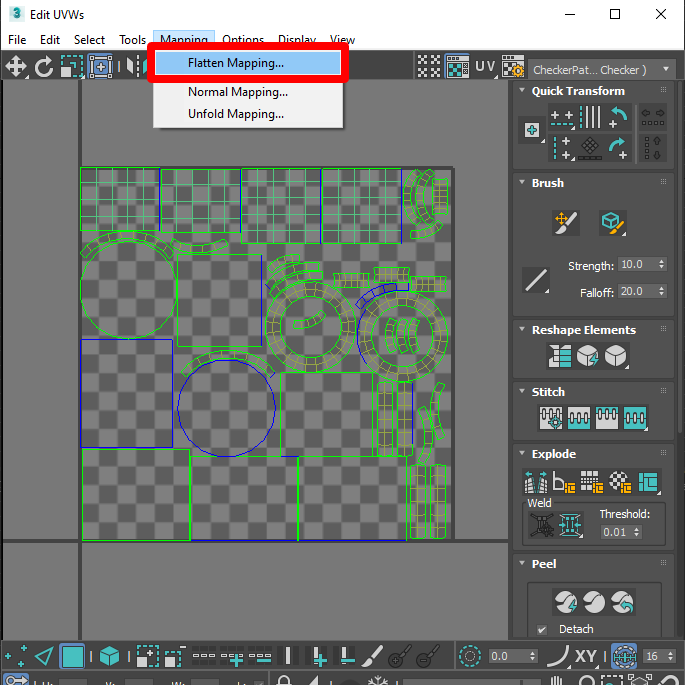This screenshot has height=685, width=685.
Task: Click the Target Weld icon
Action: [x=542, y=525]
